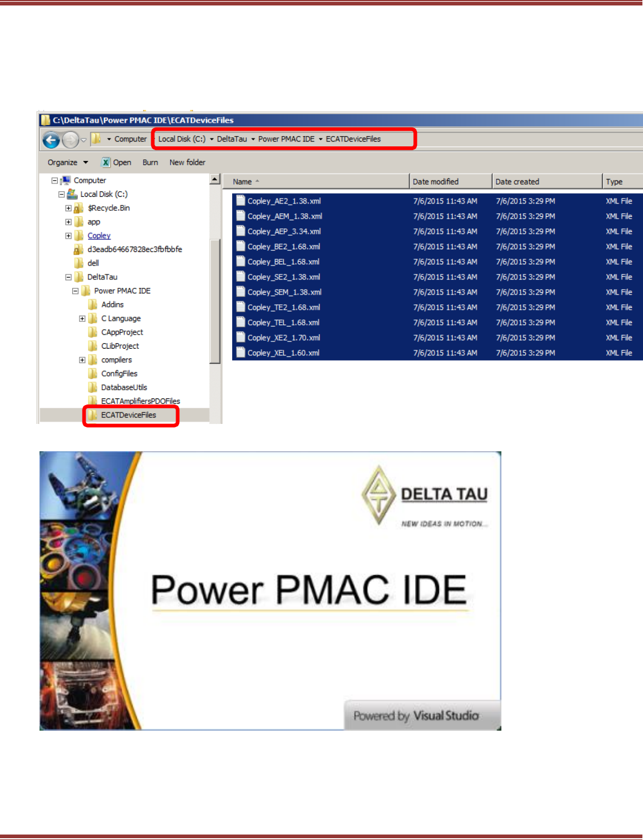Sort by Name column header

pyautogui.click(x=316, y=182)
